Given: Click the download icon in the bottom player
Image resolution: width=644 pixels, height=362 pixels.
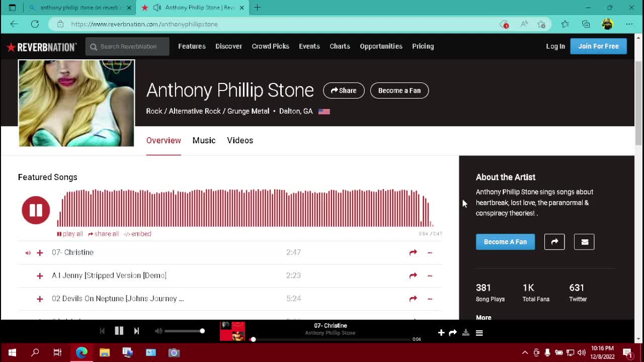Looking at the screenshot, I should pos(466,332).
